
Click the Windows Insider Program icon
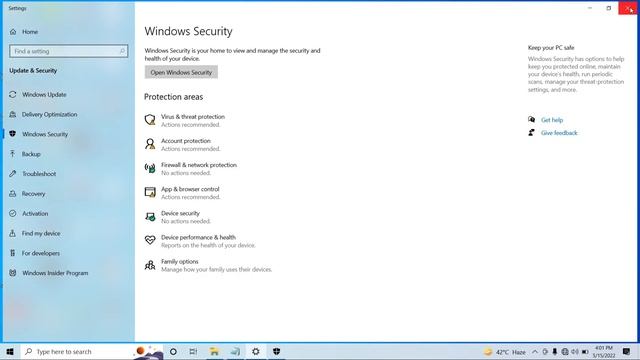(13, 273)
